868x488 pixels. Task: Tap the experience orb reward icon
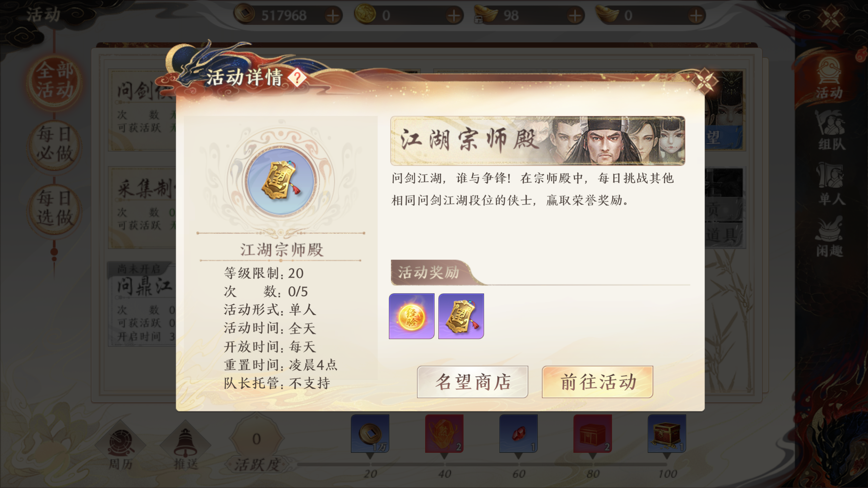(412, 316)
